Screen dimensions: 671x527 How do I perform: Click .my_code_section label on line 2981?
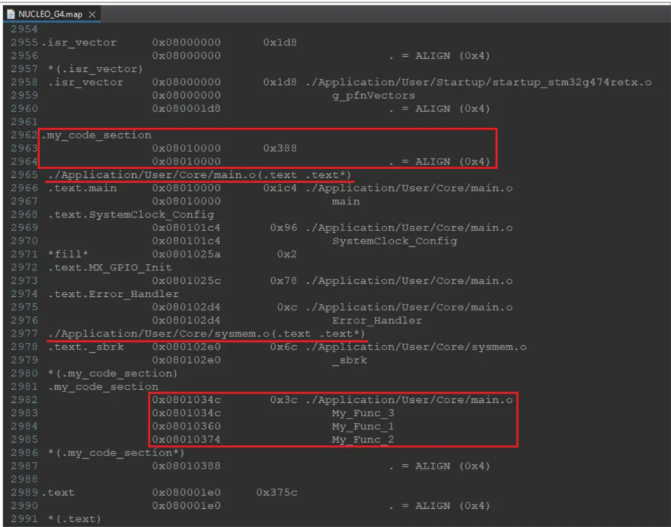pos(103,387)
